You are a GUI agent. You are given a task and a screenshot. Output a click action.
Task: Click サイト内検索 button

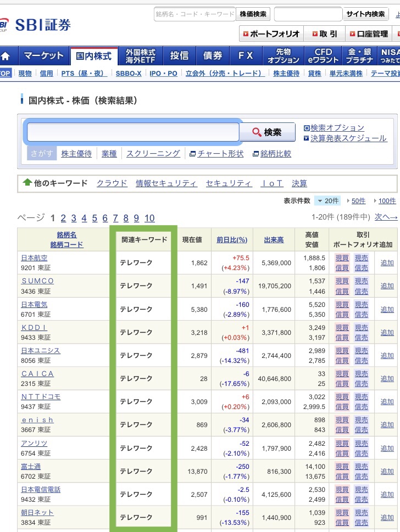tap(365, 14)
